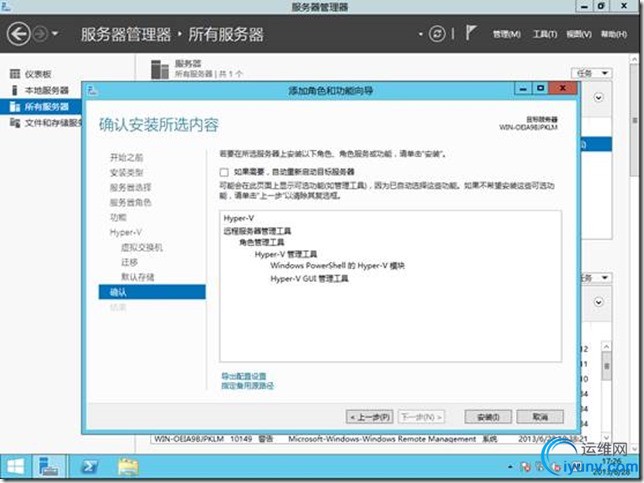Open the notifications flag in Server Manager header
Screen dimensions: 644x483
[x=471, y=33]
